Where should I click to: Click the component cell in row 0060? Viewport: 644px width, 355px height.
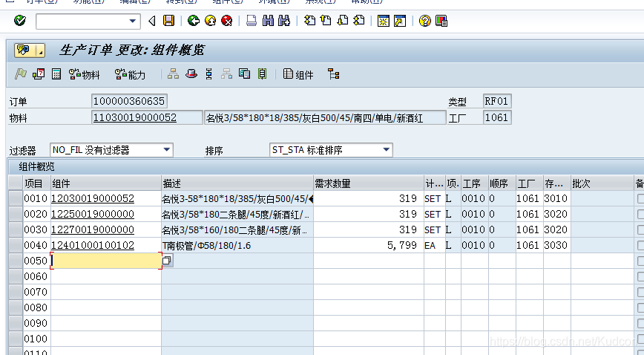pos(106,276)
